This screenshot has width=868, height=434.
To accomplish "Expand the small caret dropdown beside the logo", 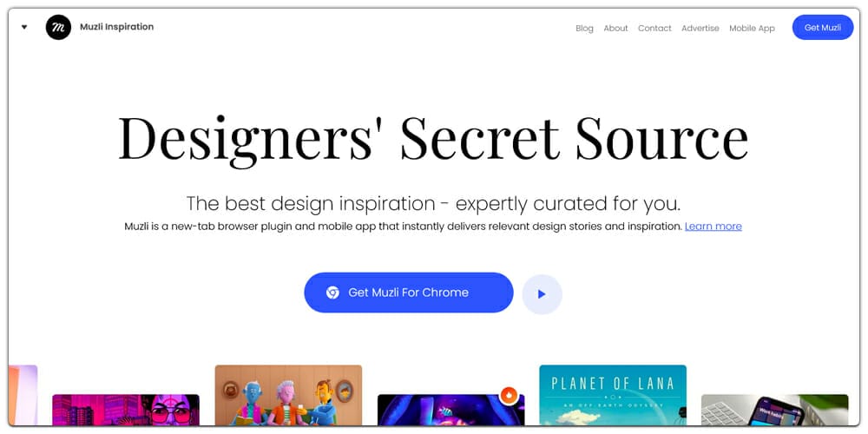I will click(24, 27).
